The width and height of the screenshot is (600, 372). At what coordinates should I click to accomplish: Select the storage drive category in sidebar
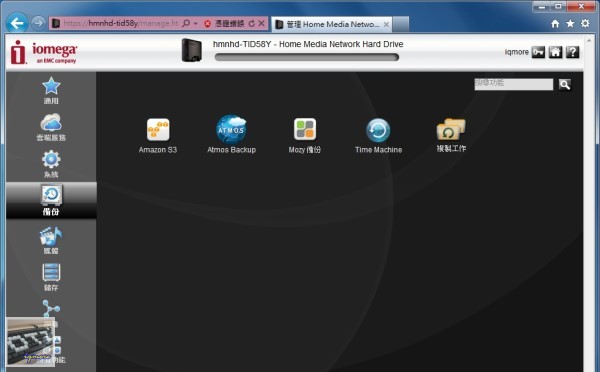(x=51, y=277)
